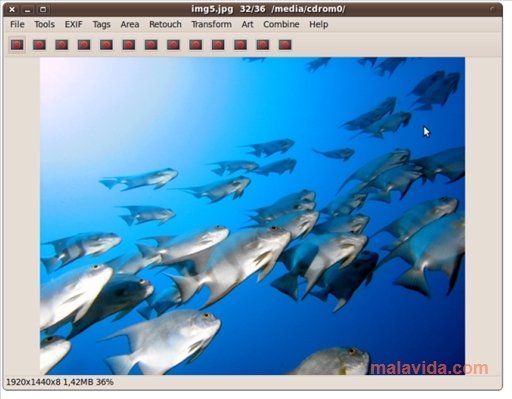Open the Transform menu
The image size is (512, 399).
click(212, 24)
